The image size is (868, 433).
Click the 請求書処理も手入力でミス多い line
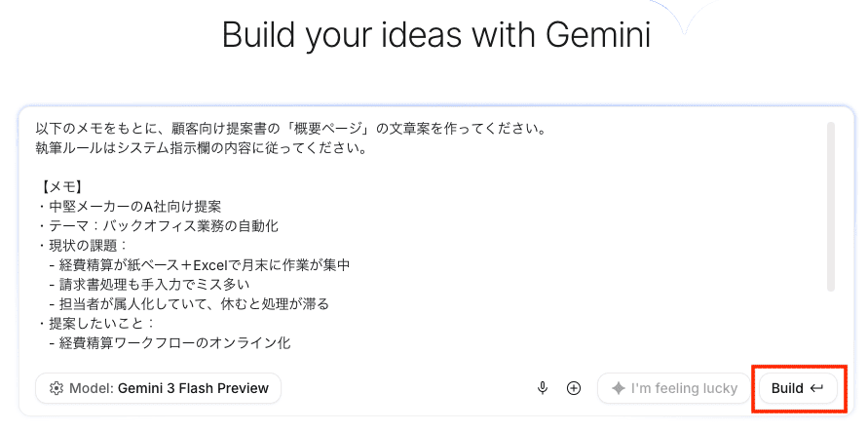149,285
